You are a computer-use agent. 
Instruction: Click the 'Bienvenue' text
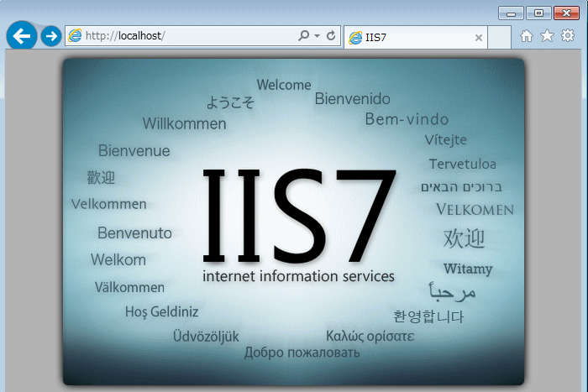[x=134, y=150]
